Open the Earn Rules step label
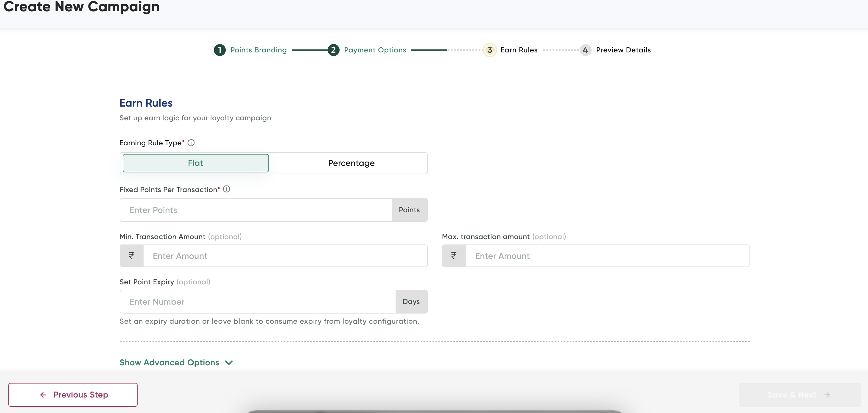Viewport: 868px width, 413px height. point(519,50)
